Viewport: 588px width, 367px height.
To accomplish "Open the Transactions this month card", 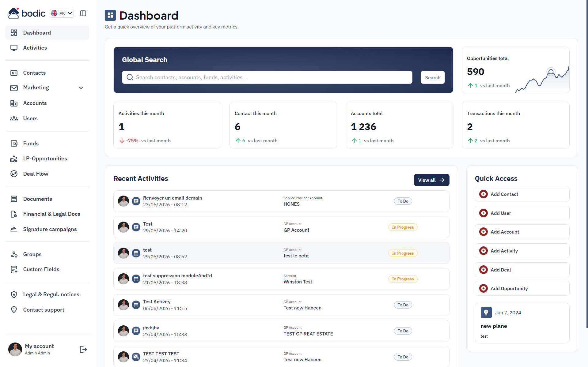I will (516, 125).
